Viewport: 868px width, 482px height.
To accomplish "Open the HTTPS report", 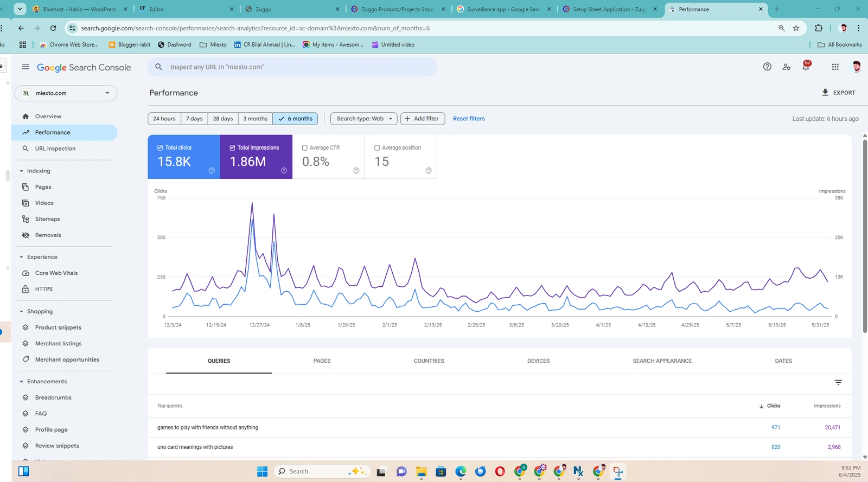I will pyautogui.click(x=65, y=290).
